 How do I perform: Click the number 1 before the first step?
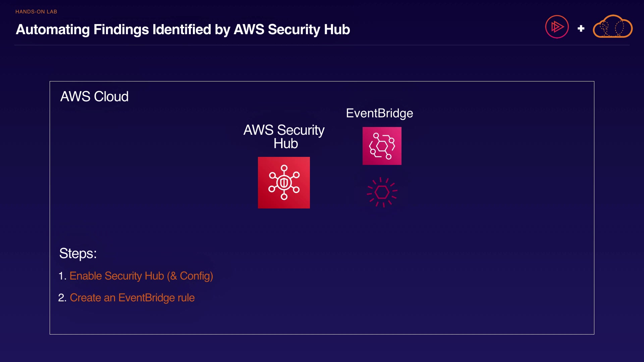(62, 276)
